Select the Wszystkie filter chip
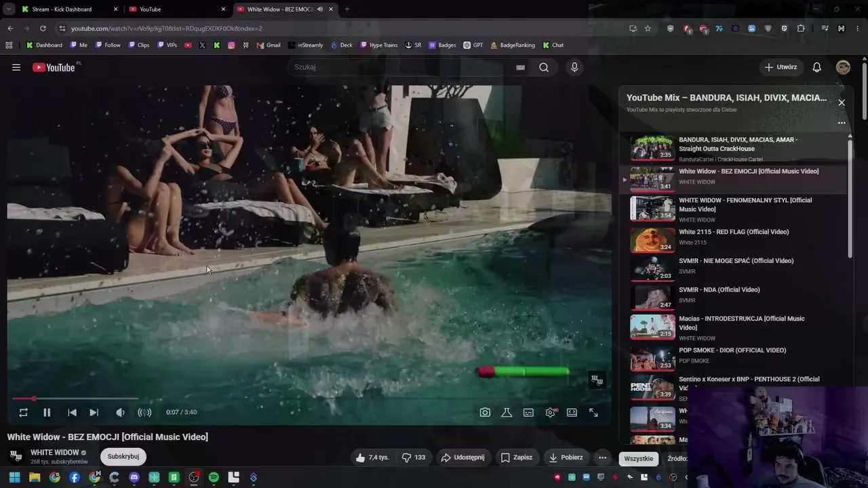Screen dimensions: 868x488 (x=639, y=459)
